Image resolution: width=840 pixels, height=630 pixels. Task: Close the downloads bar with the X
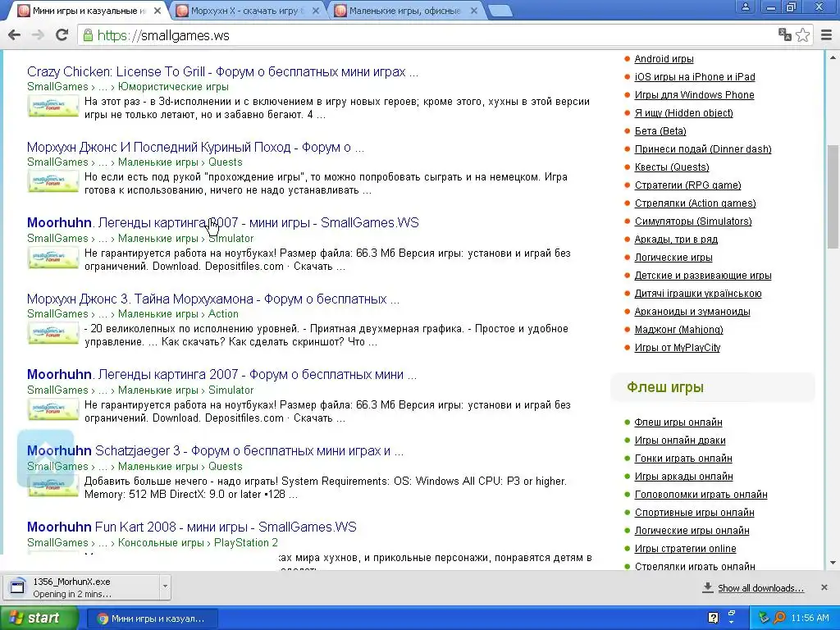824,587
